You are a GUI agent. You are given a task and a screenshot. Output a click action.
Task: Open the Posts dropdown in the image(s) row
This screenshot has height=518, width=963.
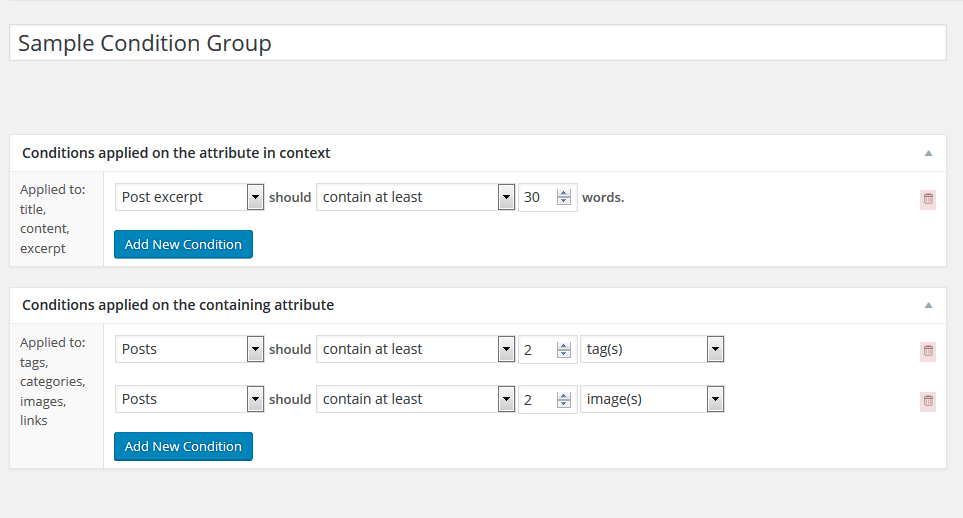click(190, 399)
